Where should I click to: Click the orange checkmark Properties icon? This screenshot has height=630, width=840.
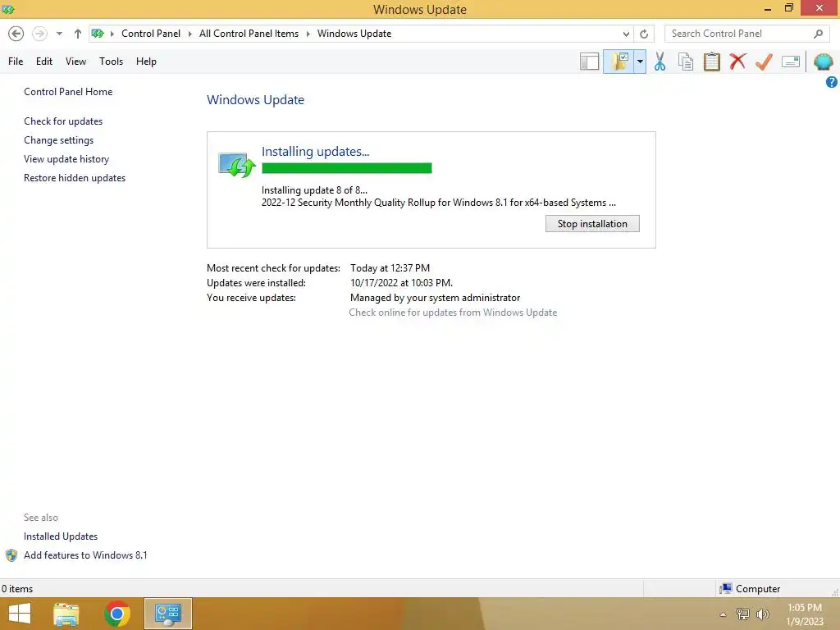(764, 62)
